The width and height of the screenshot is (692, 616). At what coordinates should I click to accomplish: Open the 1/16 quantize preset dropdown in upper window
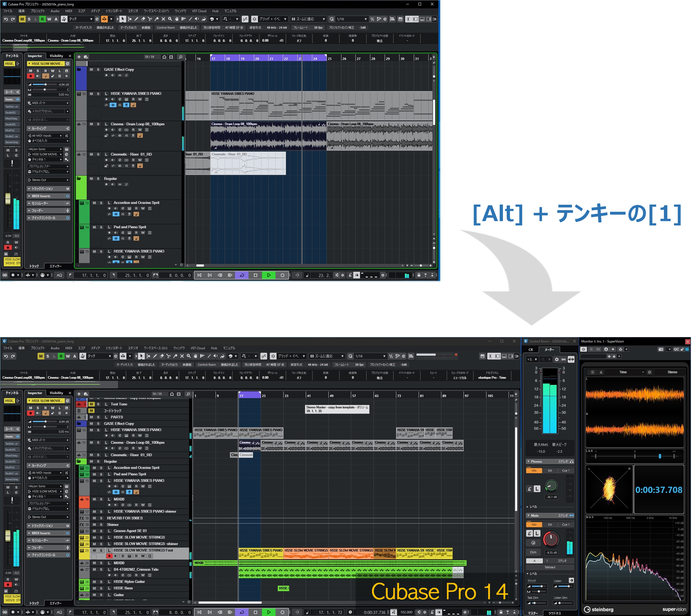tap(366, 19)
